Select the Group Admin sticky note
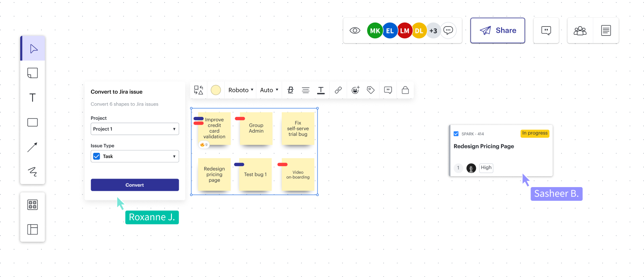 (x=256, y=128)
